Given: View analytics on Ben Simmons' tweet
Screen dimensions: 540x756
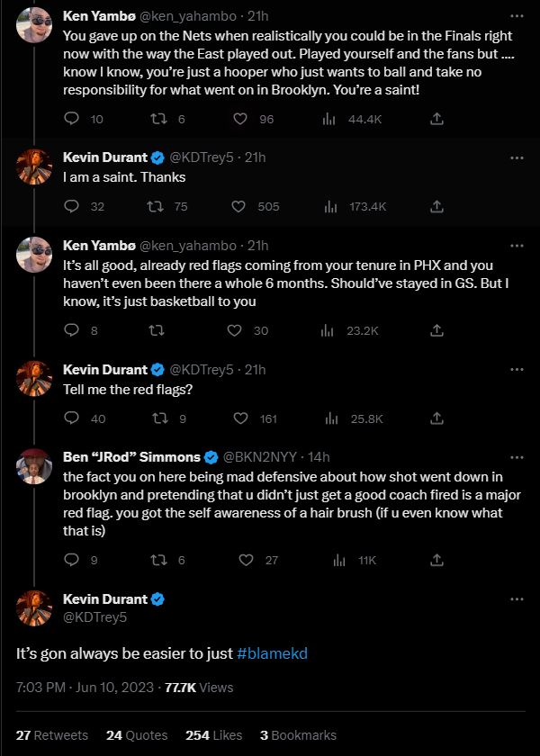Looking at the screenshot, I should click(x=337, y=559).
